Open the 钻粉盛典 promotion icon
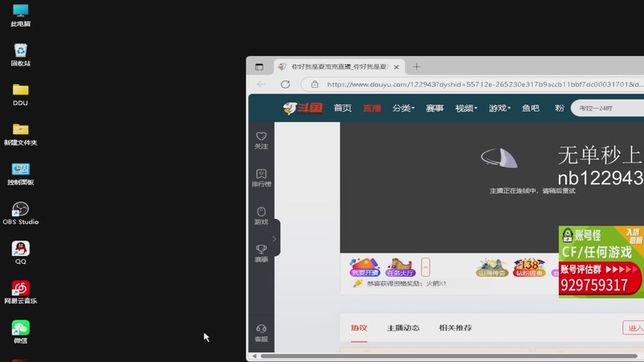Image resolution: width=644 pixels, height=362 pixels. pyautogui.click(x=529, y=267)
